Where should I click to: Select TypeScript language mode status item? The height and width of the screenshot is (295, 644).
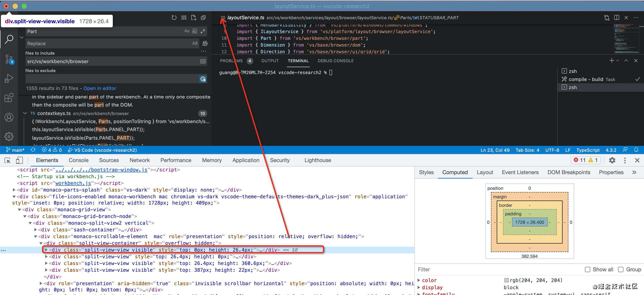coord(588,150)
